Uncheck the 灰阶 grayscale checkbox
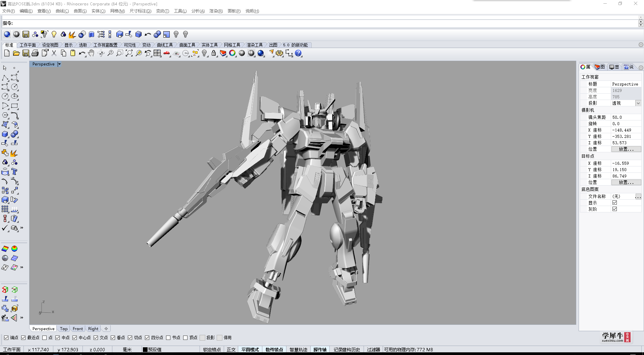 point(614,209)
